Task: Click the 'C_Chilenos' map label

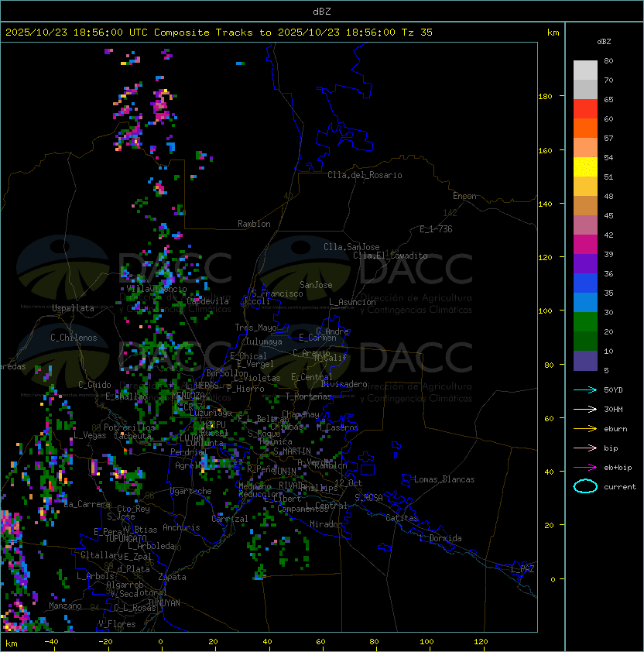Action: pyautogui.click(x=74, y=338)
